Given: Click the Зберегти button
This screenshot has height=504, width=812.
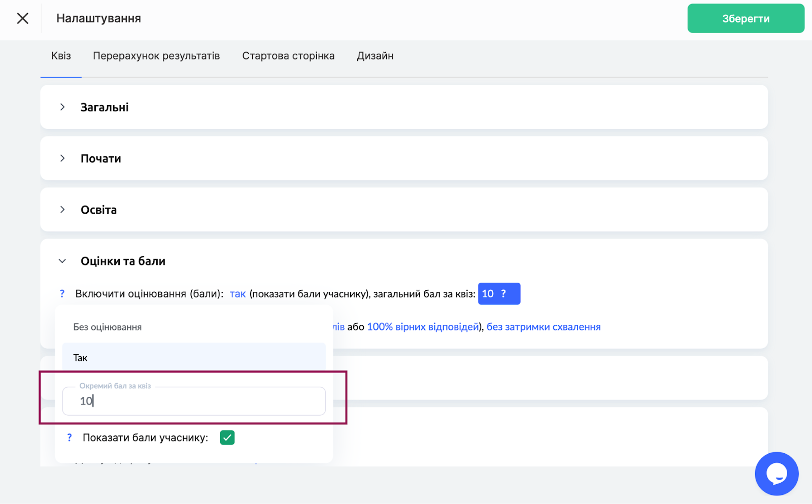Looking at the screenshot, I should click(x=745, y=18).
